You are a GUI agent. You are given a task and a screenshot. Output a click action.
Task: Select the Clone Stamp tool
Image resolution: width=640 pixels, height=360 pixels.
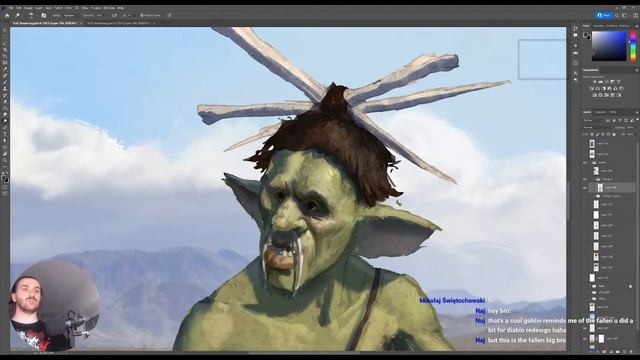pyautogui.click(x=5, y=89)
